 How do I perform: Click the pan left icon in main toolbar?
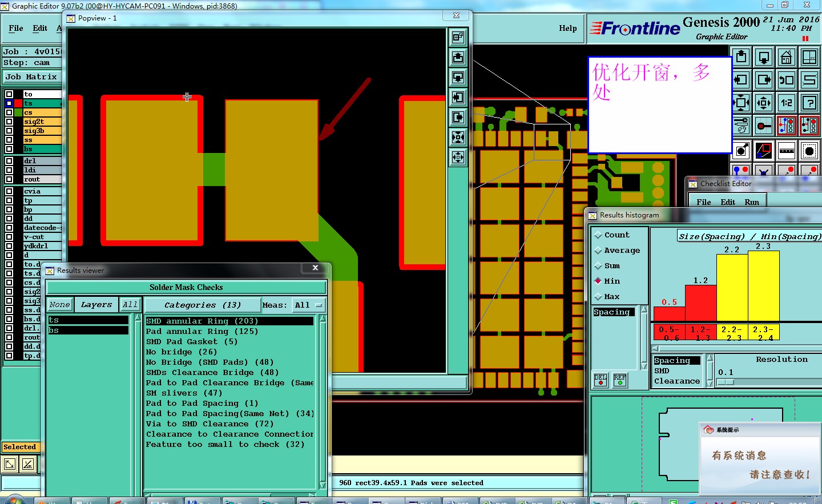point(741,80)
